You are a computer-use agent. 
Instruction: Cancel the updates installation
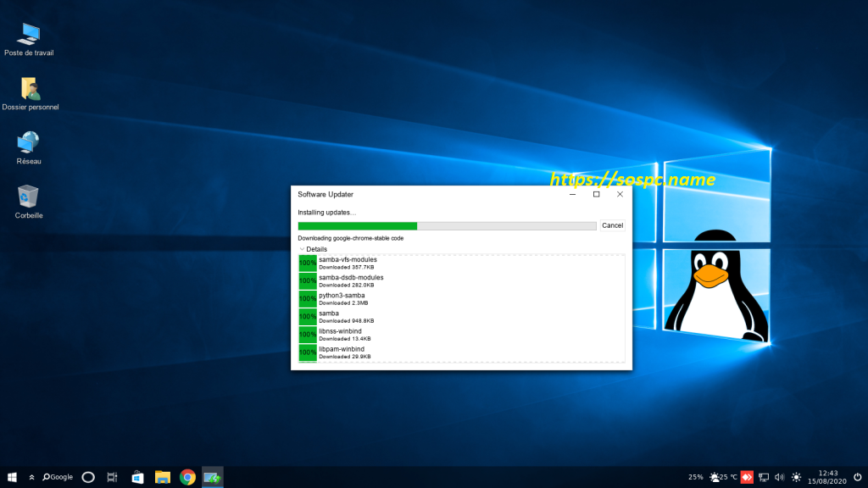click(x=612, y=225)
